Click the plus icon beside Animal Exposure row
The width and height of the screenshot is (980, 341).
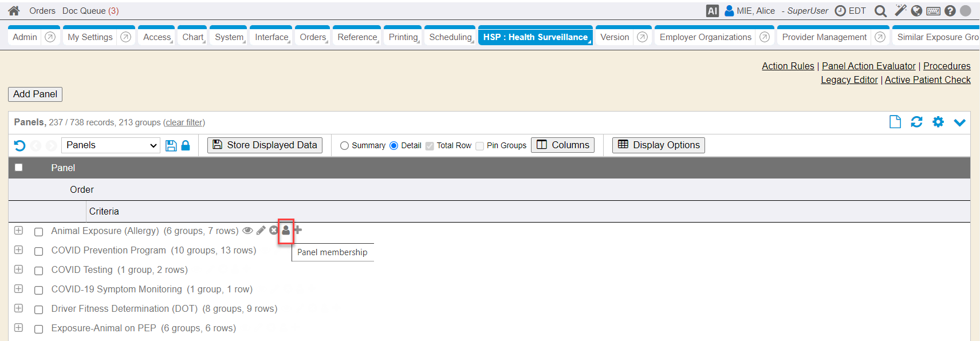(x=298, y=230)
